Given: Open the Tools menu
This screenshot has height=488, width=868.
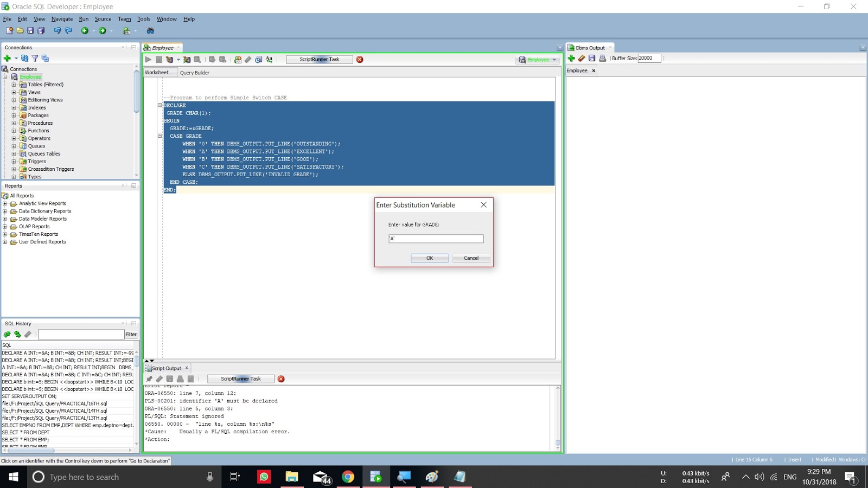Looking at the screenshot, I should pyautogui.click(x=143, y=18).
